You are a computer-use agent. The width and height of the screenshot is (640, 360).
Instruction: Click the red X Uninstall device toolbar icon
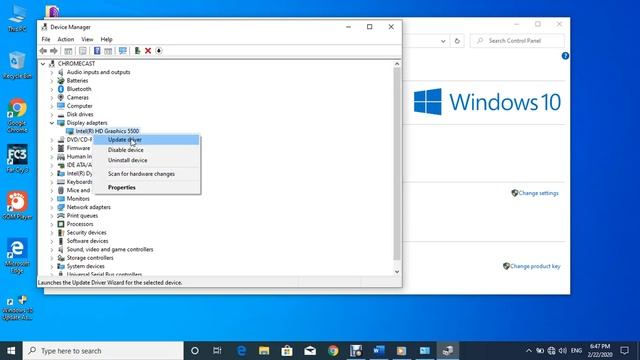[148, 51]
